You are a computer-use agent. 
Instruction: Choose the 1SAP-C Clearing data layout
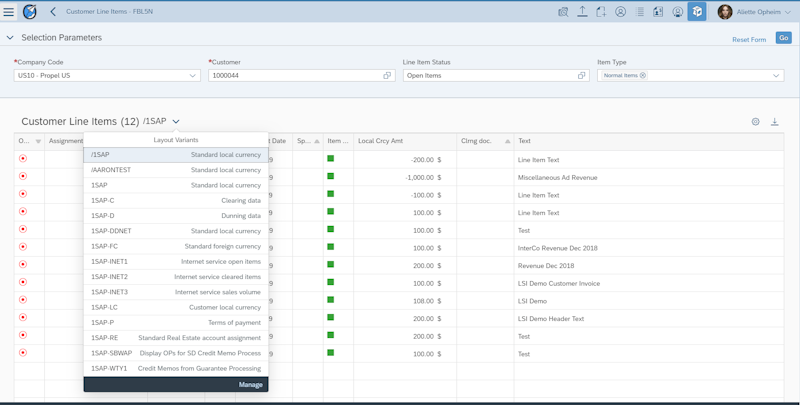[x=176, y=200]
